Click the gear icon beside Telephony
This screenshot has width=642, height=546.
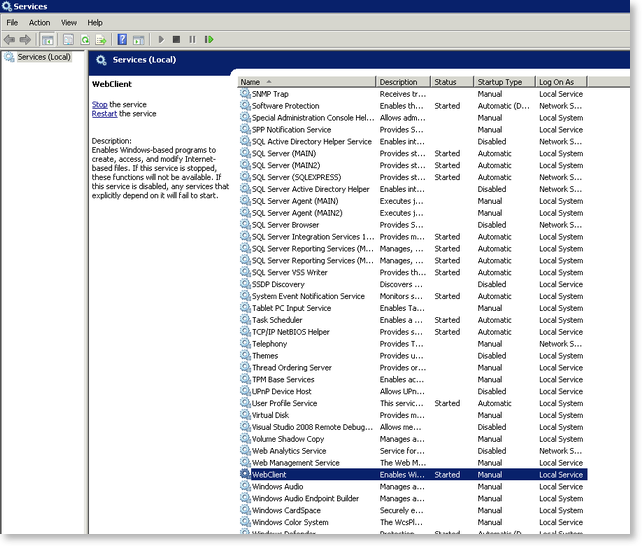[245, 343]
